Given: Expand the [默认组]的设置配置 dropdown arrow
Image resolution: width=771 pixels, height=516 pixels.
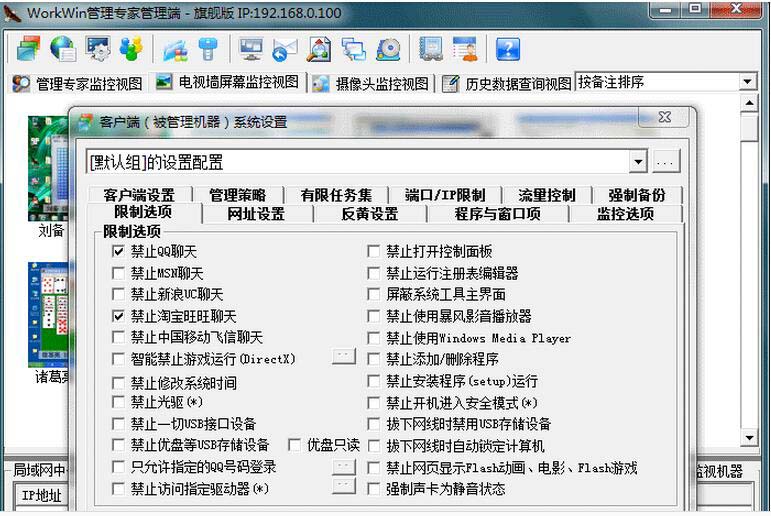Looking at the screenshot, I should point(638,161).
